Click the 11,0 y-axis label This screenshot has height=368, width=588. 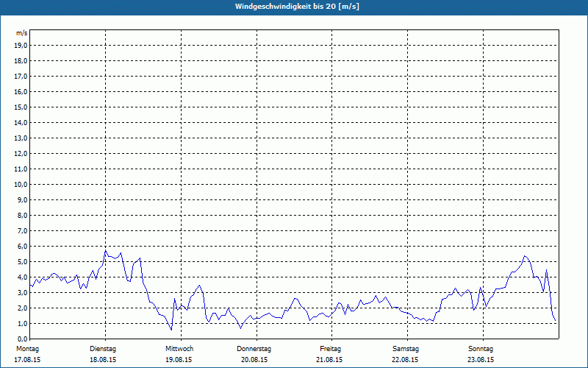coord(21,169)
